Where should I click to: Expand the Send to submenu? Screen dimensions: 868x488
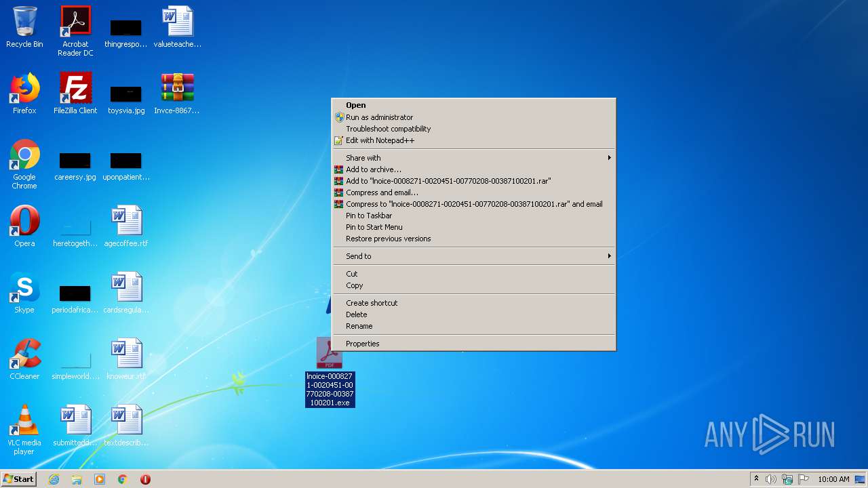point(473,256)
